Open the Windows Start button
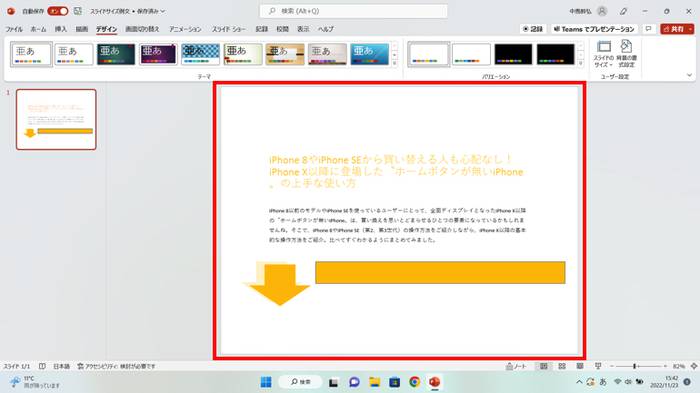700x393 pixels. [266, 382]
